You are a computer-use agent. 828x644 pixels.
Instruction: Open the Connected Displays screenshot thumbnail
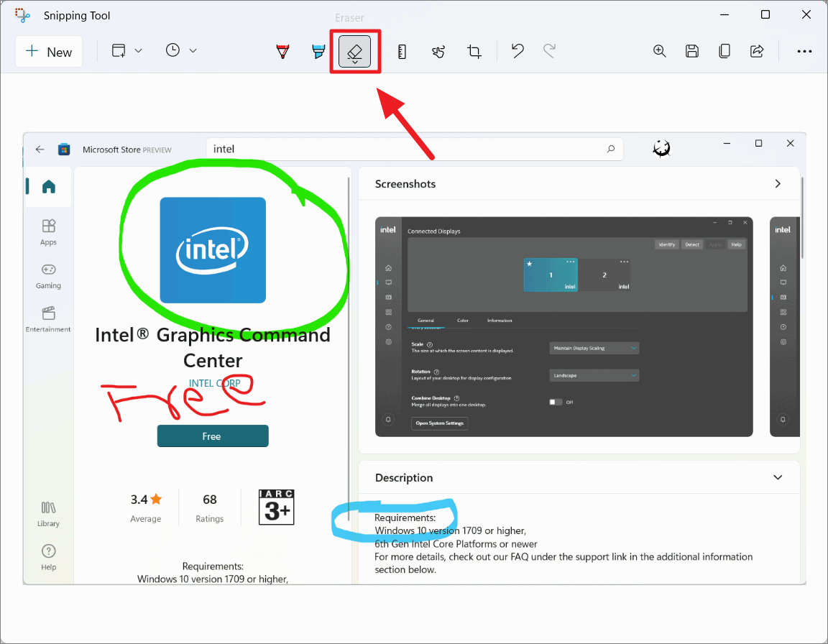(564, 327)
